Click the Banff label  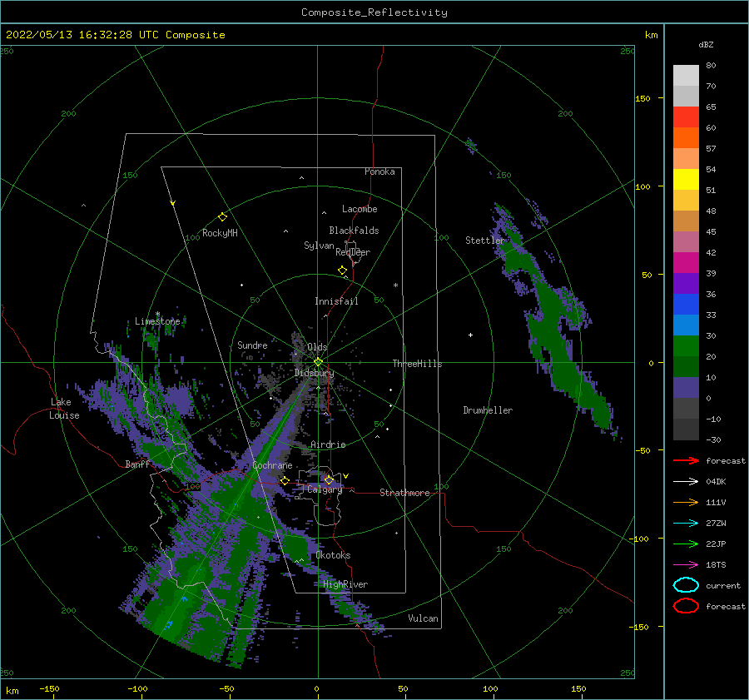[137, 464]
